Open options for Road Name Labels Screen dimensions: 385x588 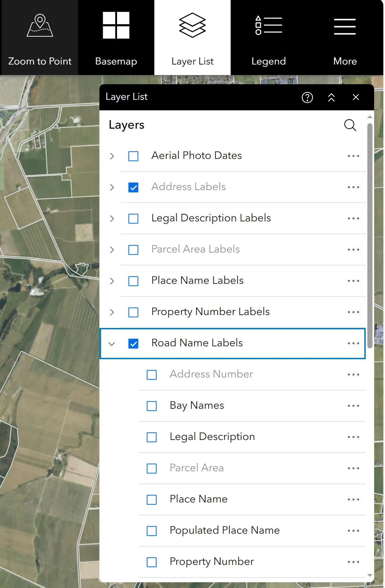(353, 343)
